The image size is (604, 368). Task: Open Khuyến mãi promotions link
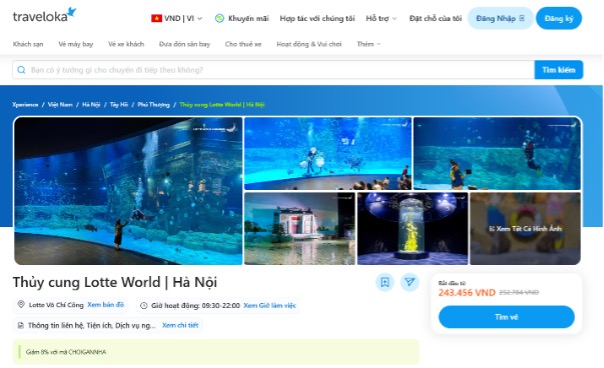pyautogui.click(x=248, y=18)
